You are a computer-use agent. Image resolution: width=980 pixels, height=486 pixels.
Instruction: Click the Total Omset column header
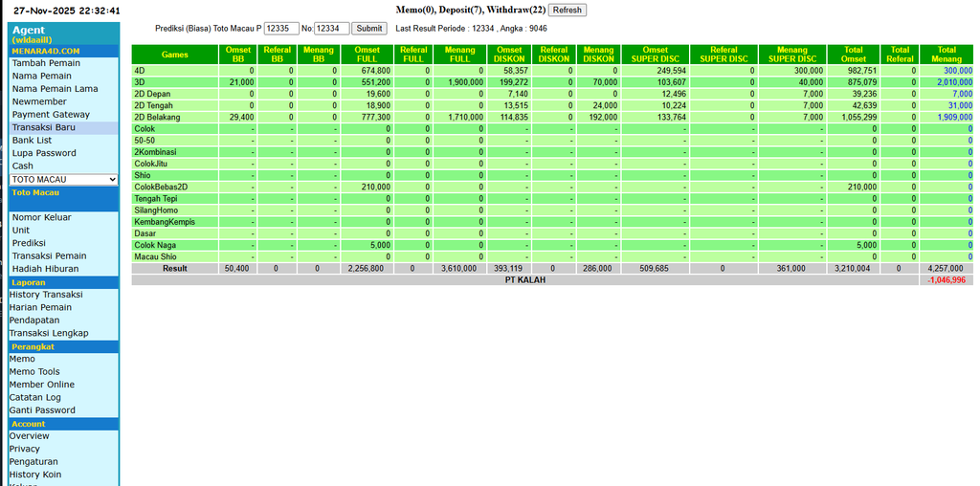click(x=853, y=55)
